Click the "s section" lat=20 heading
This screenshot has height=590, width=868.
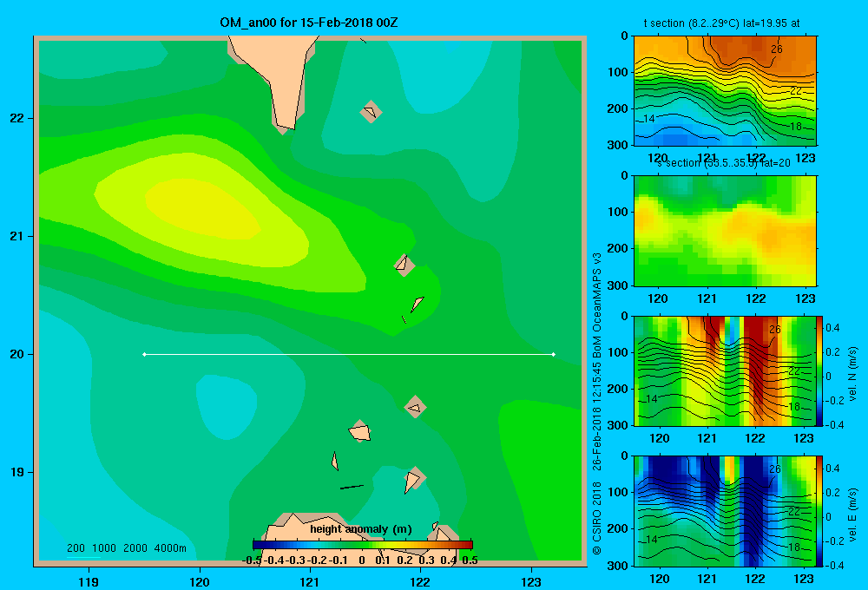[x=723, y=163]
